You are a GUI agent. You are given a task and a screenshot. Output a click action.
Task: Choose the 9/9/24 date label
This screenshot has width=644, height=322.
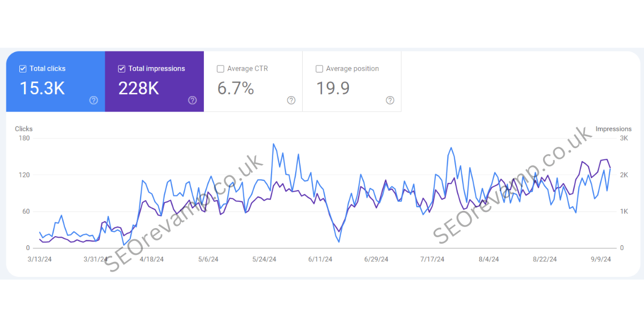click(601, 259)
